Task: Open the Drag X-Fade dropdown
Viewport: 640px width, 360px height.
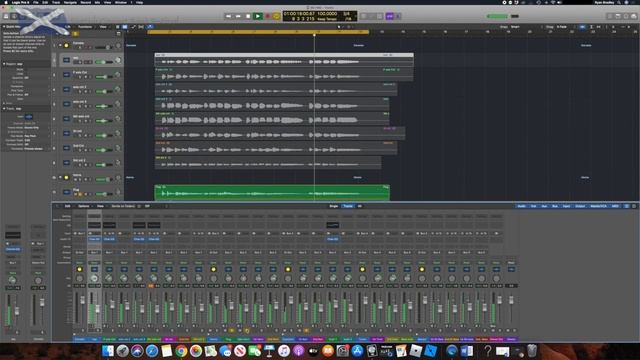Action: click(562, 27)
